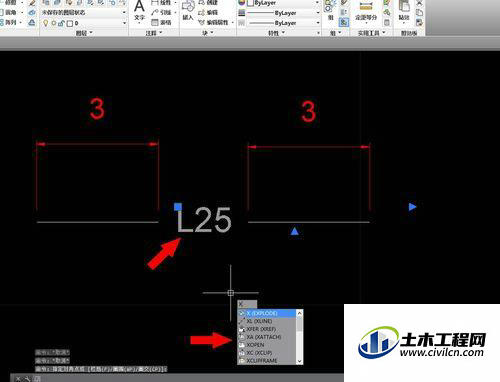Expand the 实用工具 panel title arrow
Viewport: 500px width, 382px height.
click(x=384, y=33)
